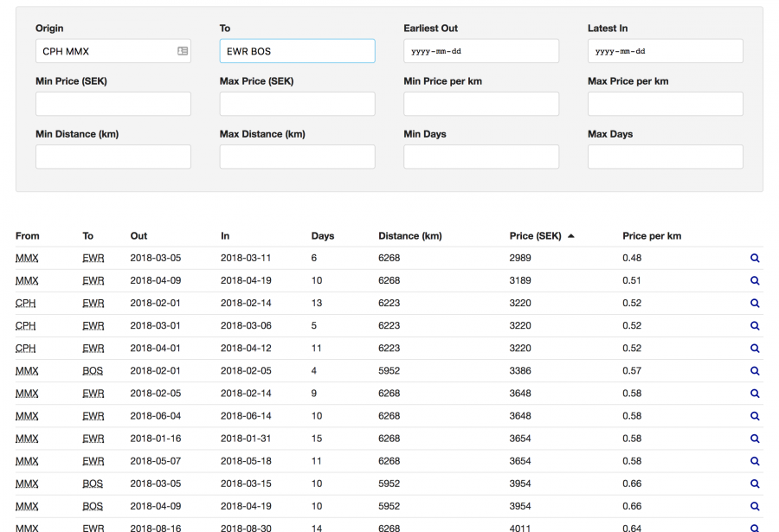Click search icon on the 2018-02-01 CPH row
This screenshot has height=532, width=779.
click(x=755, y=304)
